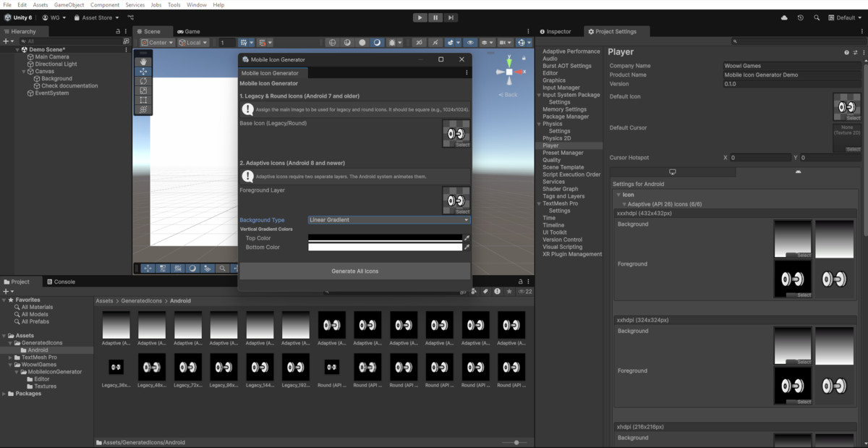Open version control icon beside Asset Store

click(x=131, y=17)
